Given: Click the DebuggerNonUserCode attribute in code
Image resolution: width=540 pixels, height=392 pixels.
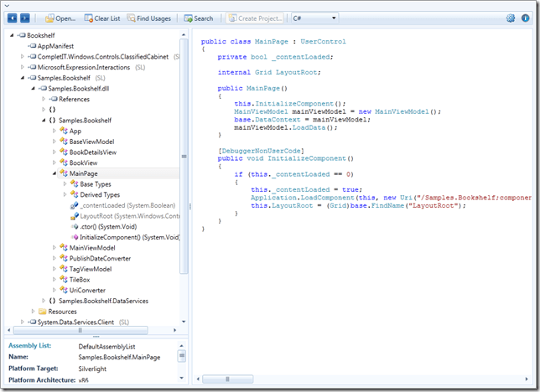Looking at the screenshot, I should coord(262,151).
